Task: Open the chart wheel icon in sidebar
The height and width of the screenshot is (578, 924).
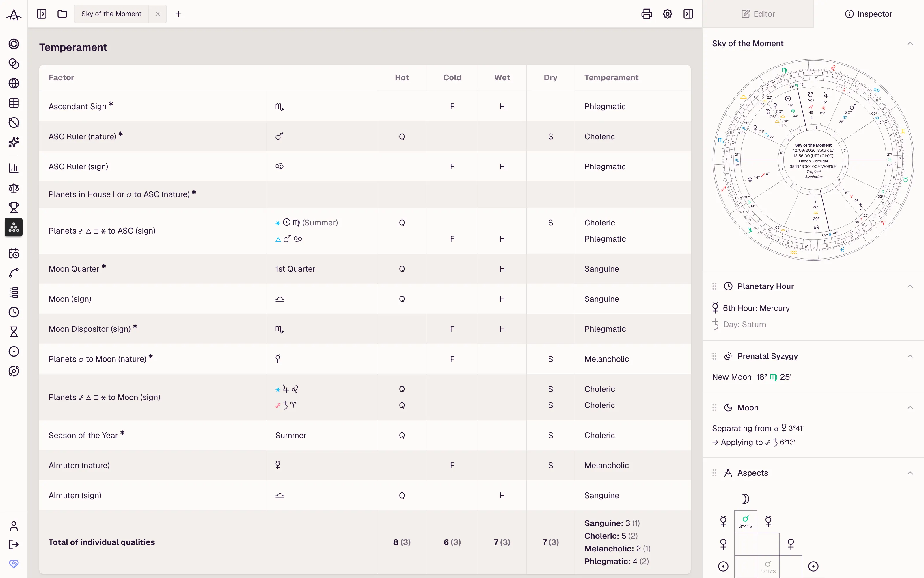Action: (14, 44)
